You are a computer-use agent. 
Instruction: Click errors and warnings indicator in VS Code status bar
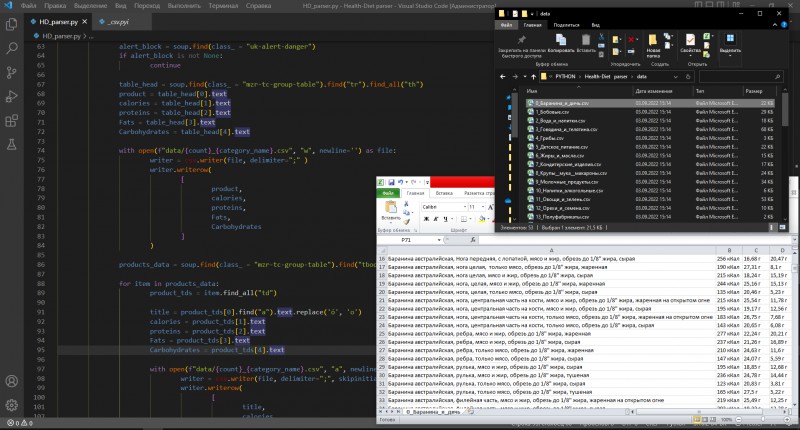20,423
